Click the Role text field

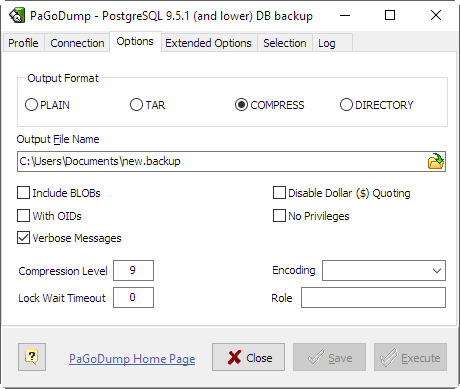pos(373,297)
